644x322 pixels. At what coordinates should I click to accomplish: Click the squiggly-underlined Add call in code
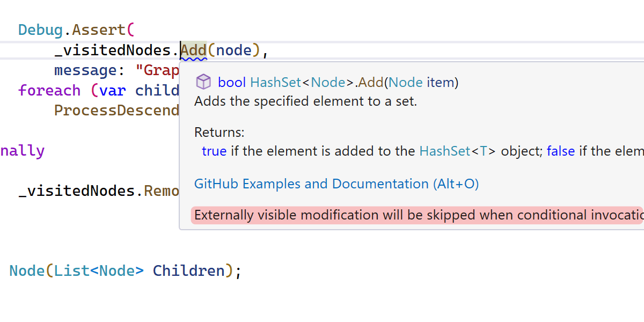(x=193, y=51)
